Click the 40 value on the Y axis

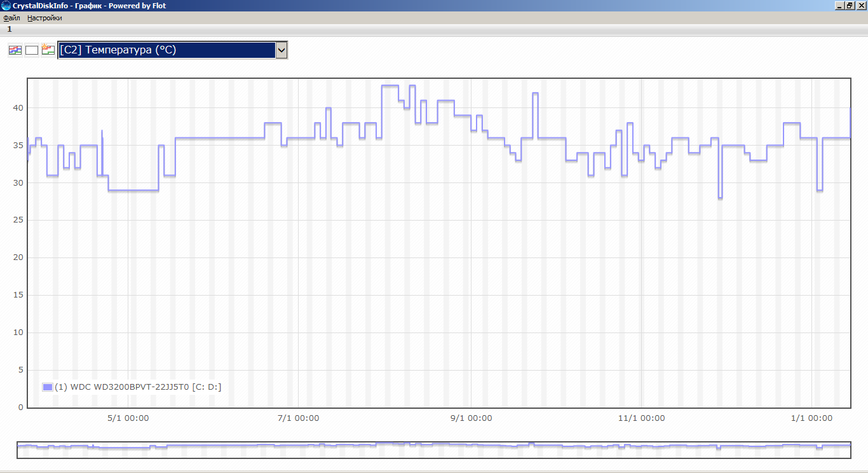pos(18,108)
